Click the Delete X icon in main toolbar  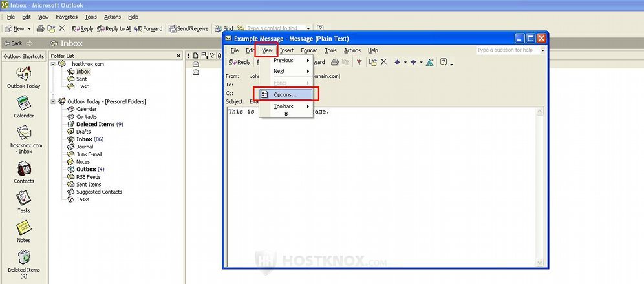61,28
